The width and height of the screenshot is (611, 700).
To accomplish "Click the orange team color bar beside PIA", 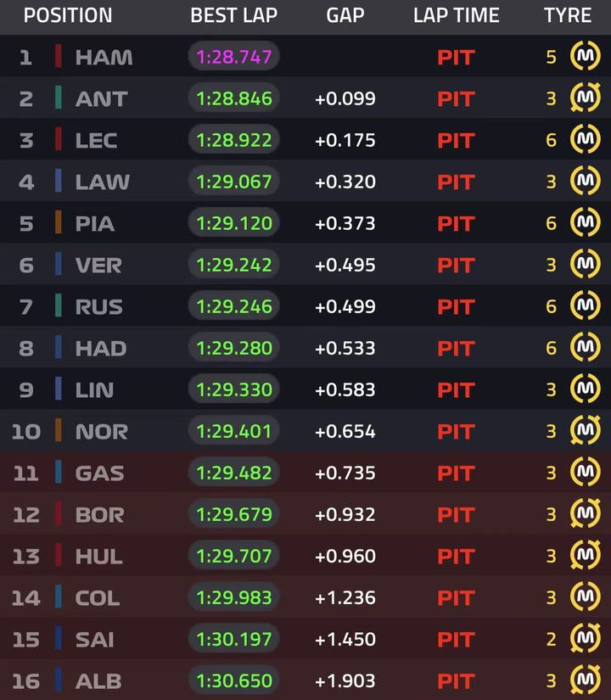I will pos(58,222).
